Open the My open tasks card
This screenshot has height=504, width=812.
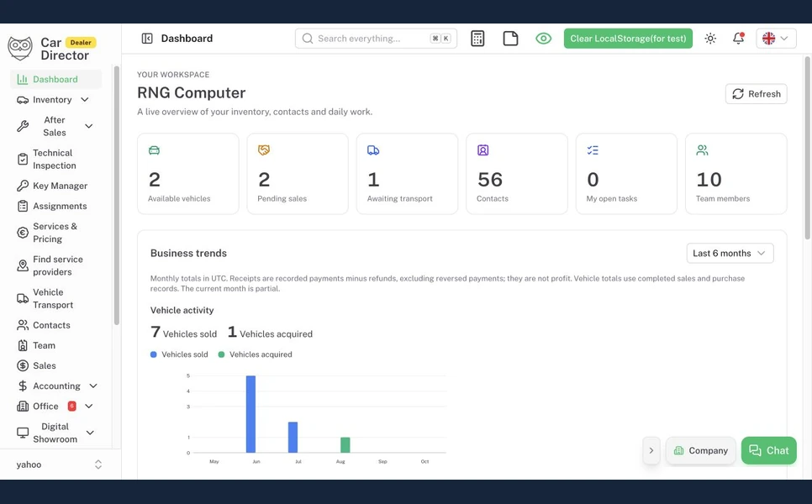click(626, 174)
